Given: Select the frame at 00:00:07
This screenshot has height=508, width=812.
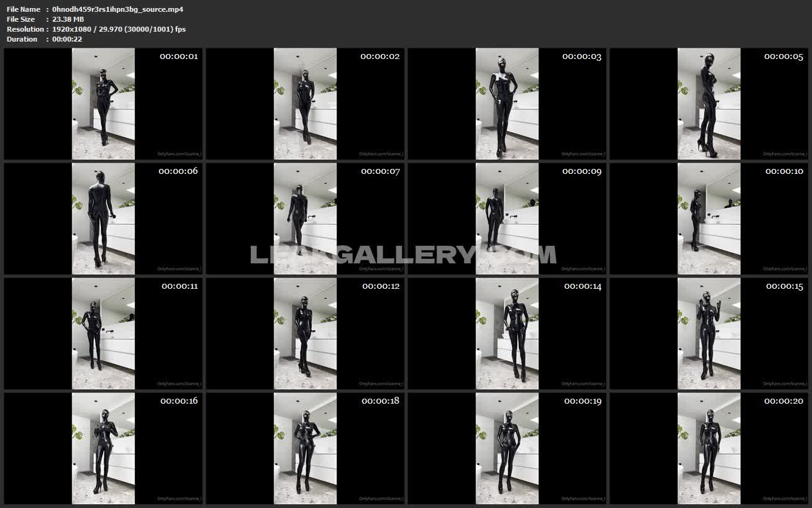Looking at the screenshot, I should 305,219.
